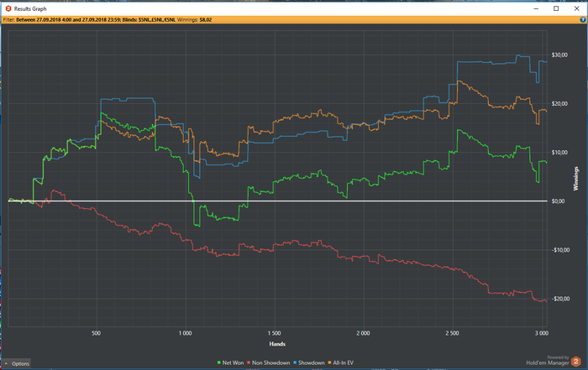
Task: Maximize the Results Graph window
Action: (556, 8)
